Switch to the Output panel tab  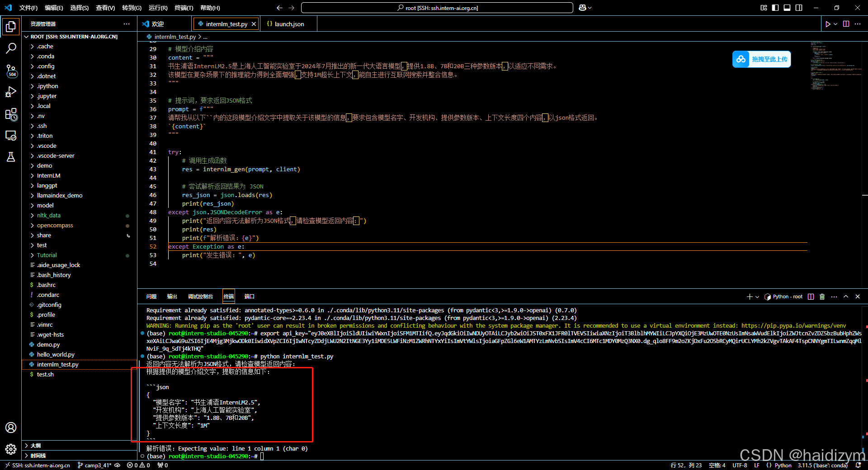click(x=172, y=296)
